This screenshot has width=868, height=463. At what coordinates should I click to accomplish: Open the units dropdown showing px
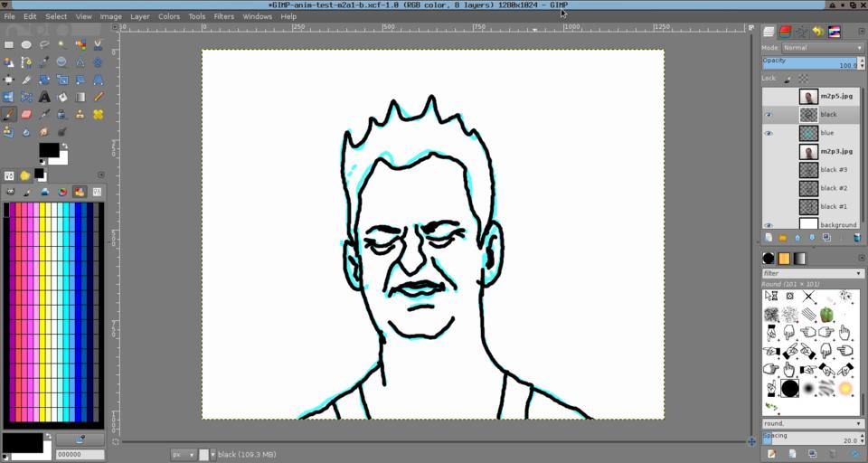click(x=183, y=454)
